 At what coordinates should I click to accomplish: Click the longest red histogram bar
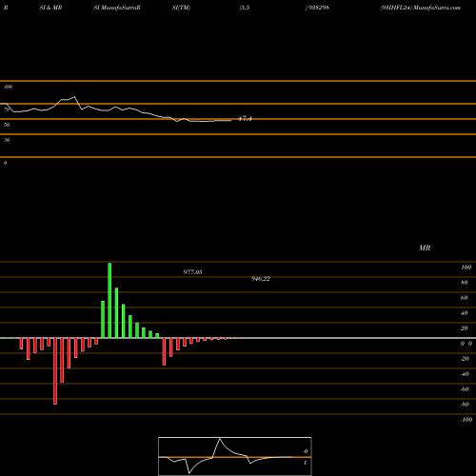[x=55, y=371]
